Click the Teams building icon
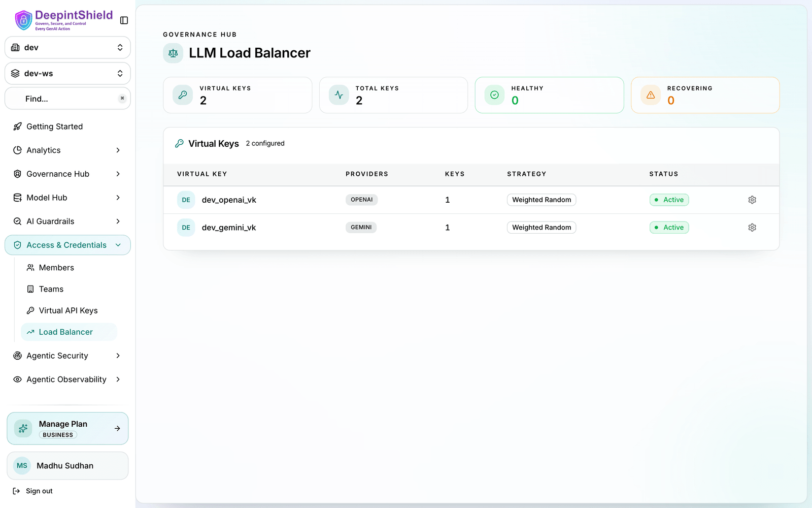812x508 pixels. [30, 289]
